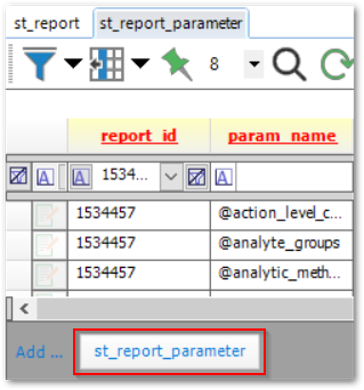Viewport: 364px width, 390px height.
Task: Select the @analyte_groups cell
Action: coord(282,245)
